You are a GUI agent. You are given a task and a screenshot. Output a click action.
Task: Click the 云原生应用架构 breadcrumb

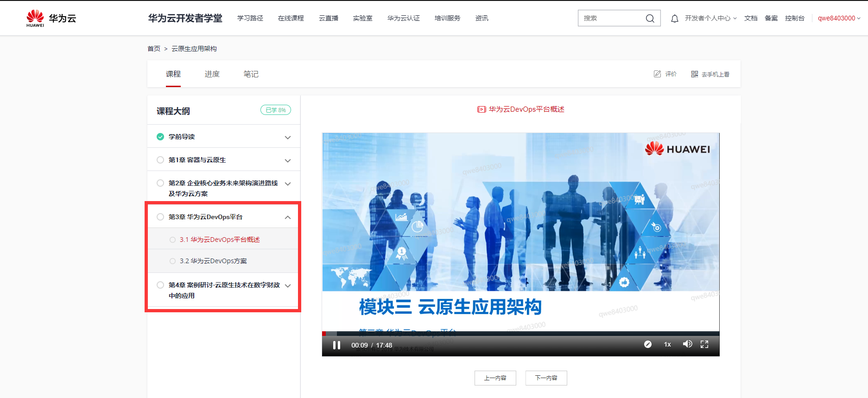point(194,49)
